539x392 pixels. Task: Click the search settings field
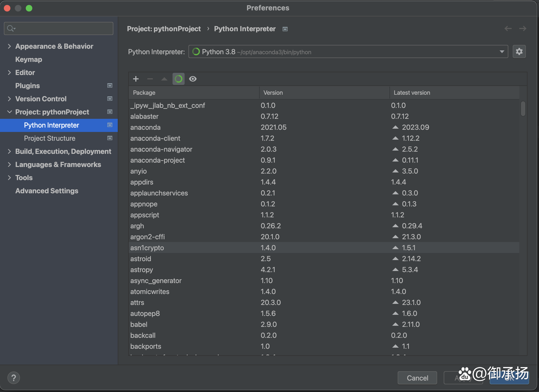pyautogui.click(x=59, y=28)
